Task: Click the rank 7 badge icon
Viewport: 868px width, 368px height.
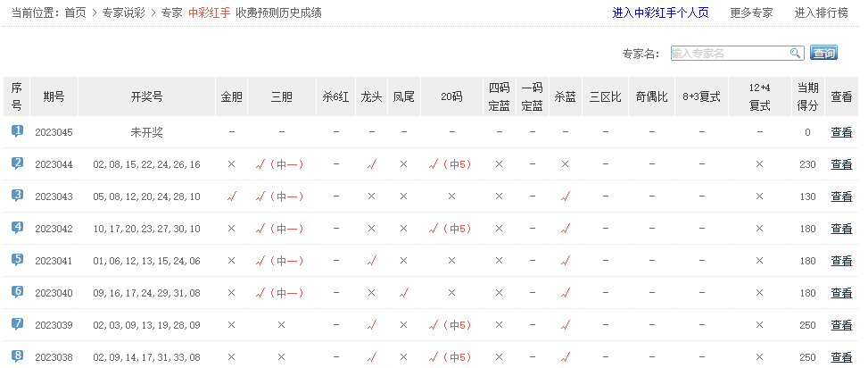Action: click(17, 324)
